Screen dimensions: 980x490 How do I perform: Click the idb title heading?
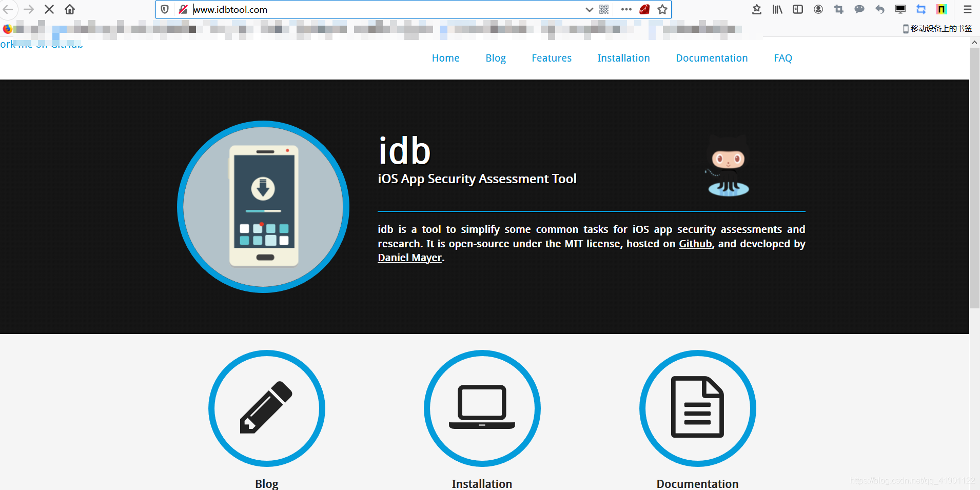pos(404,151)
